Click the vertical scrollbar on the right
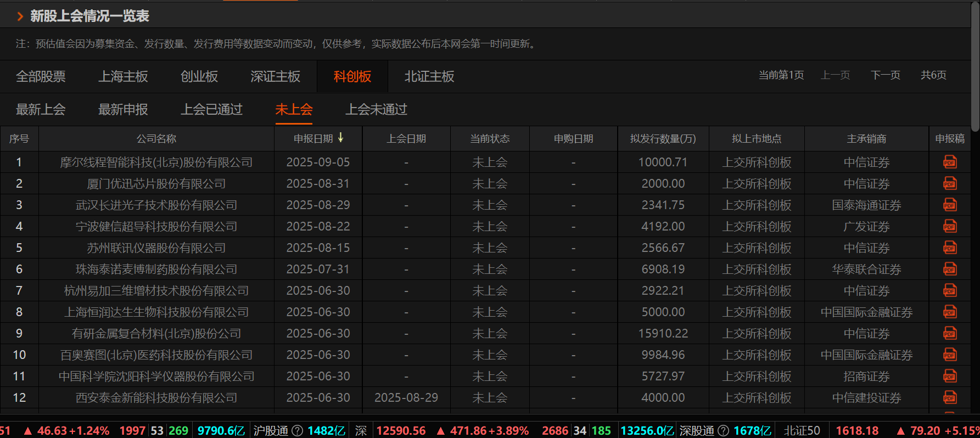The image size is (980, 438). pyautogui.click(x=975, y=66)
